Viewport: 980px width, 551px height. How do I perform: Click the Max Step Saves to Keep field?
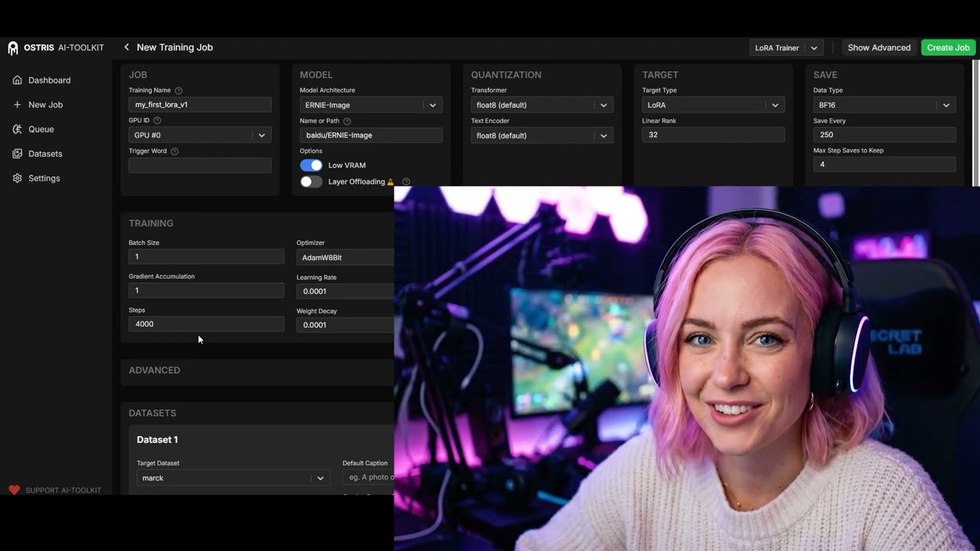(884, 165)
